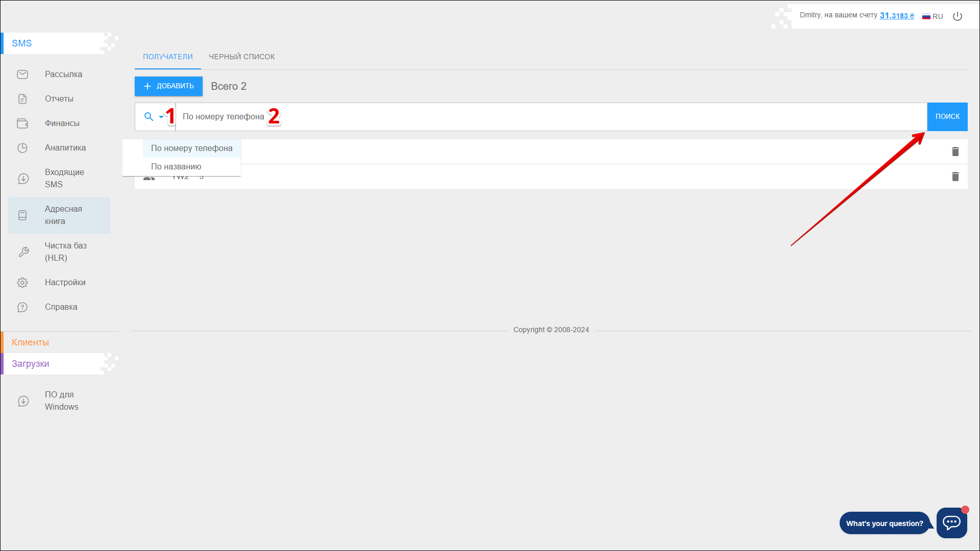Click the Рассылка envelope icon

pos(22,74)
